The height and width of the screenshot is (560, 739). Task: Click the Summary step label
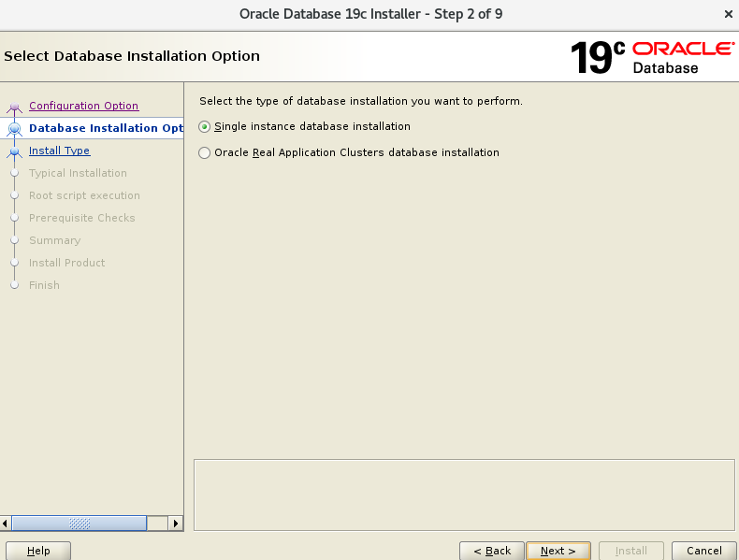[x=54, y=240]
